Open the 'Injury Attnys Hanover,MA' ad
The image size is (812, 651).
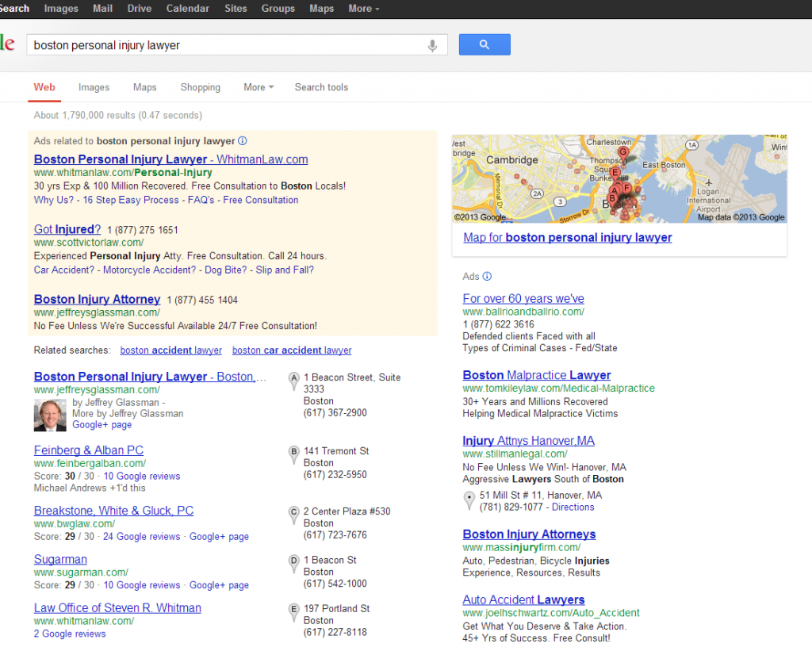(x=529, y=441)
